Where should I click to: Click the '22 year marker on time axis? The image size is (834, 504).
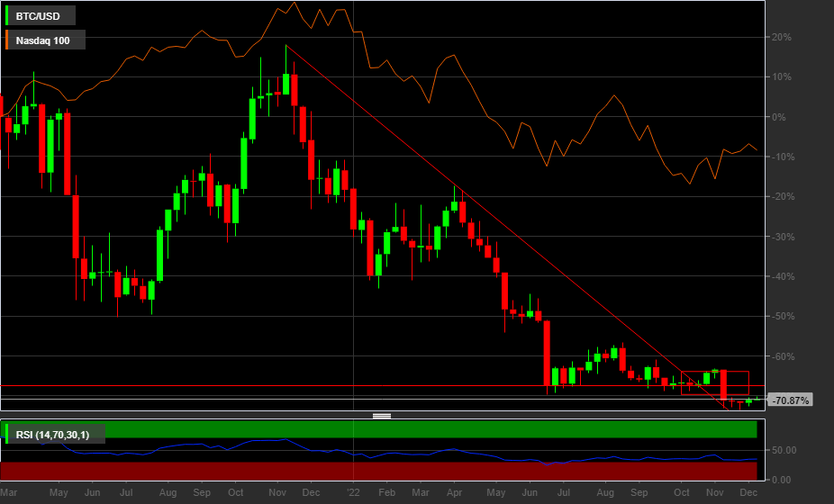click(353, 493)
